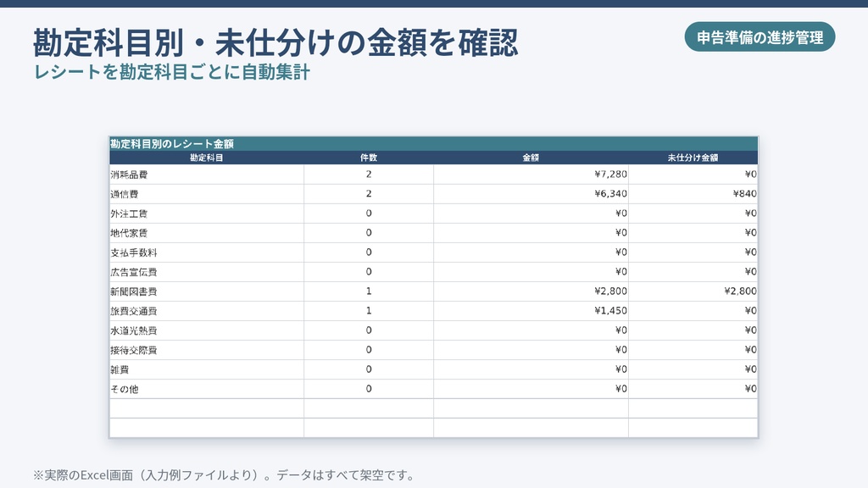Click the ¥1,450 amount cell
Image resolution: width=868 pixels, height=488 pixels.
click(x=531, y=310)
